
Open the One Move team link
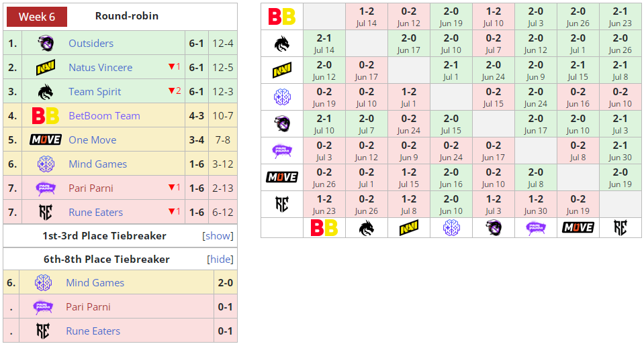point(92,140)
